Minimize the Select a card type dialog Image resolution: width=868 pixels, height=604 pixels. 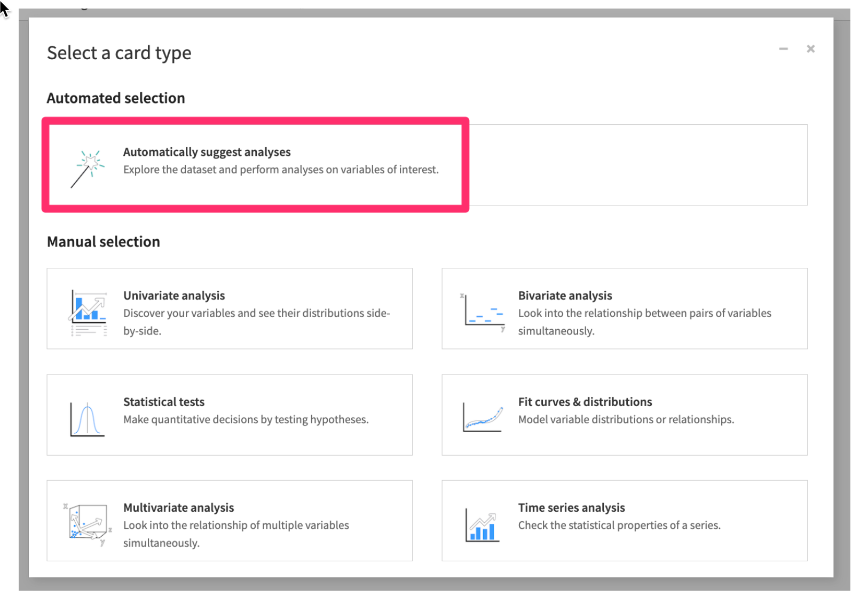pos(783,49)
